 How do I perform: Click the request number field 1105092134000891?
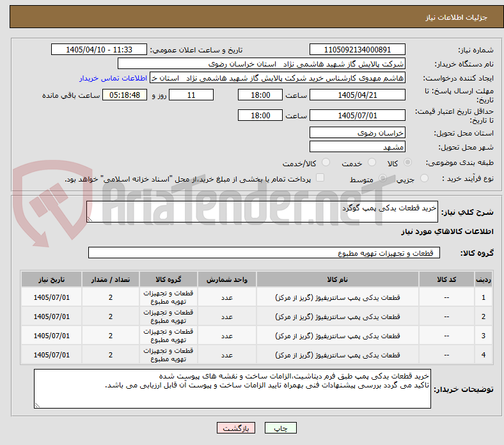[357, 49]
